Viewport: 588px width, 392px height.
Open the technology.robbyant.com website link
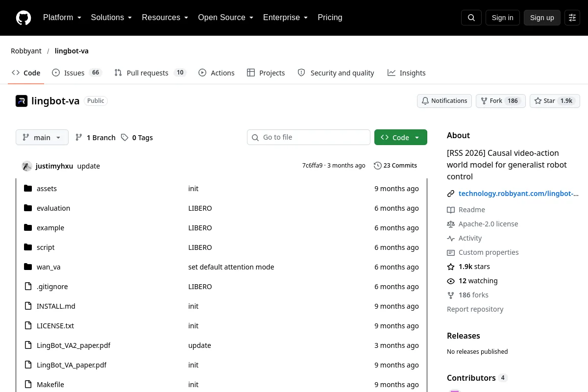(518, 194)
